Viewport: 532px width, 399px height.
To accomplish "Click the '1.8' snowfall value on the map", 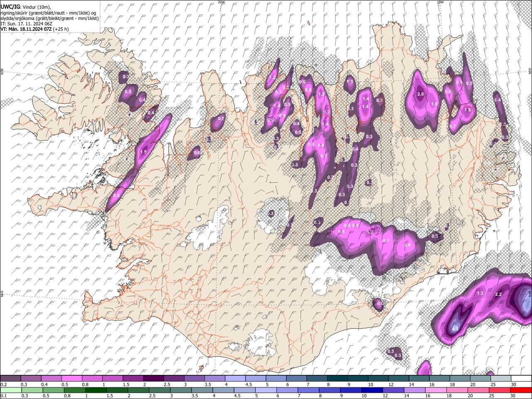I will tap(144, 152).
